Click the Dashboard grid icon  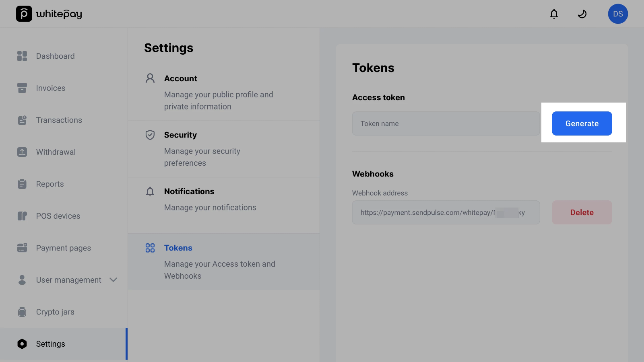(22, 56)
